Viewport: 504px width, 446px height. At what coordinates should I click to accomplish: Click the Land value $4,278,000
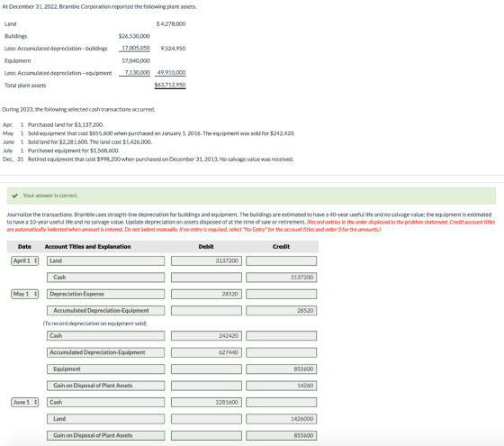click(171, 23)
